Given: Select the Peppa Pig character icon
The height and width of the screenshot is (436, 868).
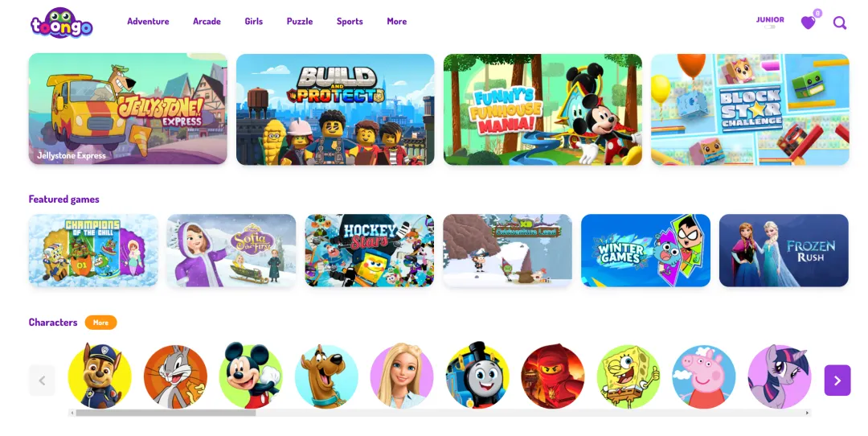Looking at the screenshot, I should [x=703, y=376].
